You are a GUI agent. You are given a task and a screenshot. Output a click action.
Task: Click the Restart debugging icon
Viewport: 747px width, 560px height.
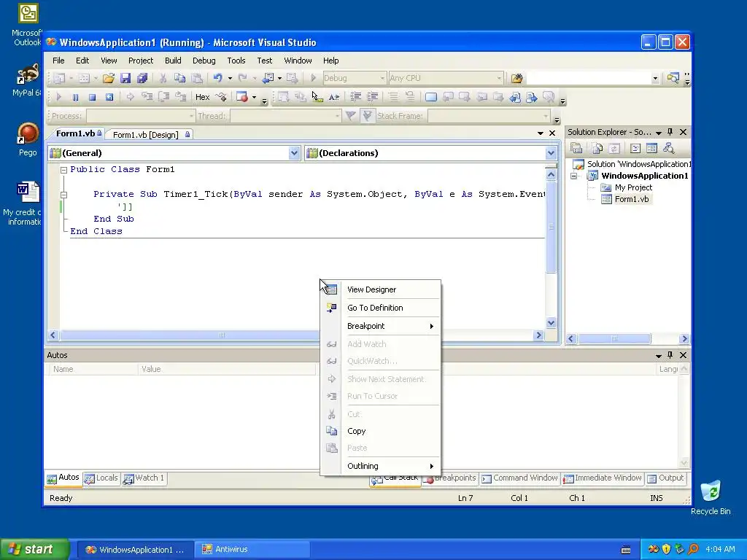tap(109, 97)
